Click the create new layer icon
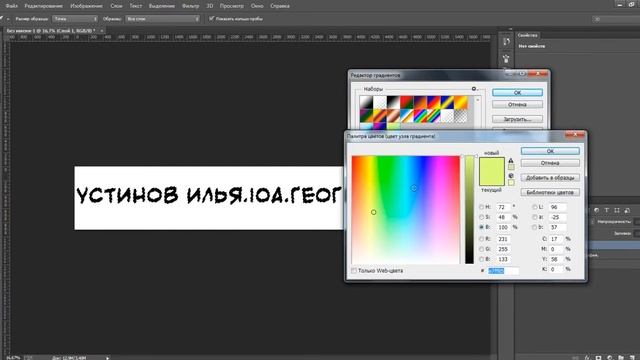Image resolution: width=640 pixels, height=360 pixels. [x=632, y=357]
